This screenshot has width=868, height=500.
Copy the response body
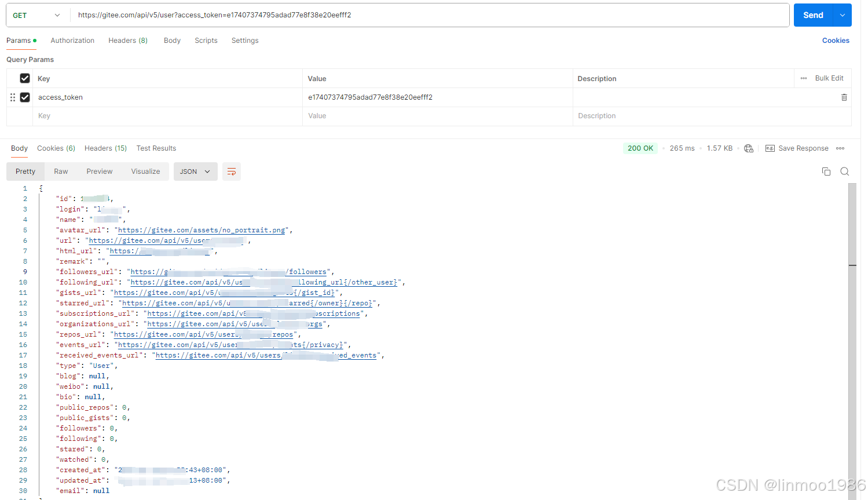tap(826, 171)
